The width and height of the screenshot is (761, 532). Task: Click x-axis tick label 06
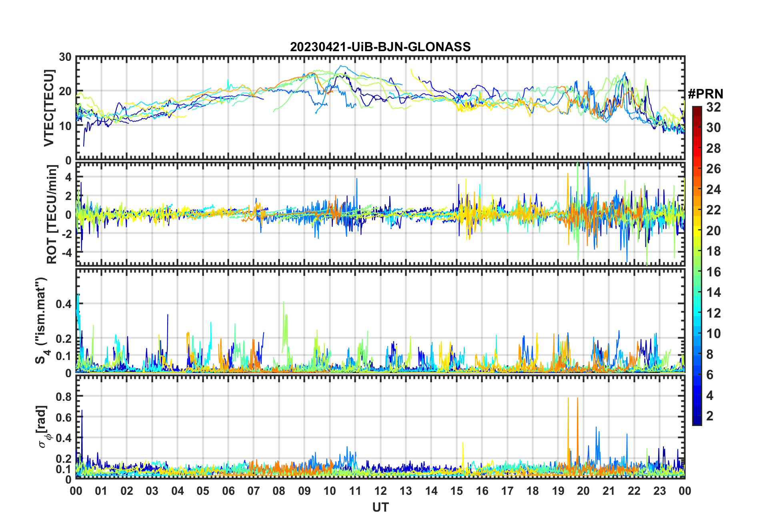[228, 491]
